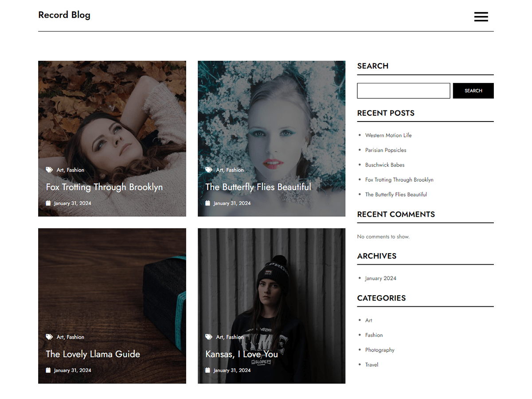Open the Western Motion Life post
Image resolution: width=532 pixels, height=399 pixels.
tap(388, 135)
